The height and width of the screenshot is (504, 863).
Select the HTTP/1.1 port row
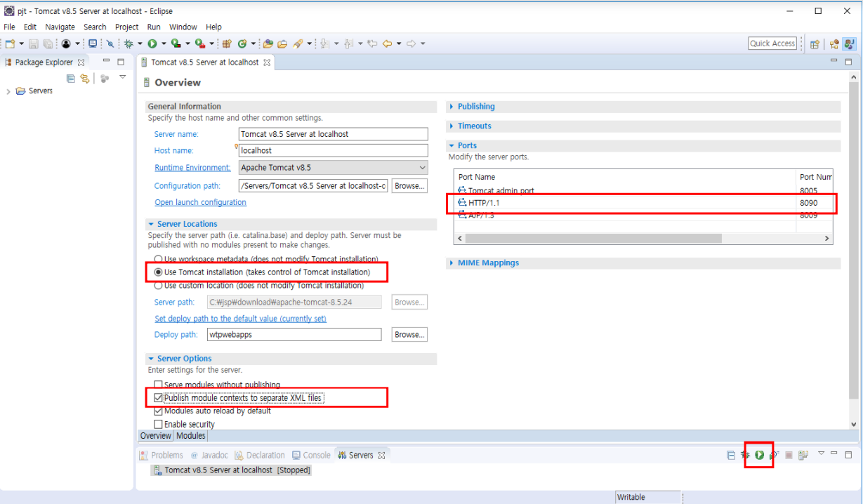643,203
